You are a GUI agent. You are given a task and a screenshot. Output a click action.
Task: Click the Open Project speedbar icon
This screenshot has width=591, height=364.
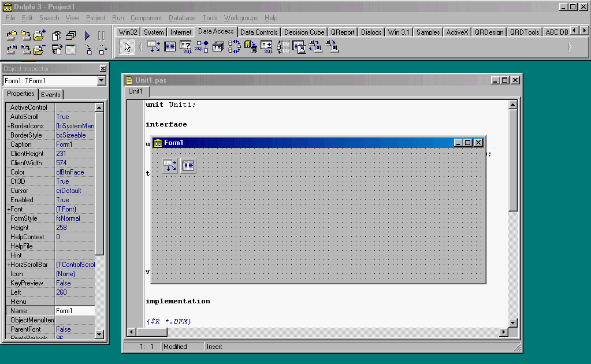pos(12,35)
